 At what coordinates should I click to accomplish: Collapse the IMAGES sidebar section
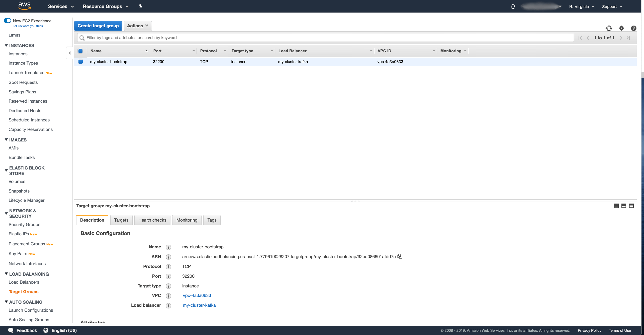point(6,139)
